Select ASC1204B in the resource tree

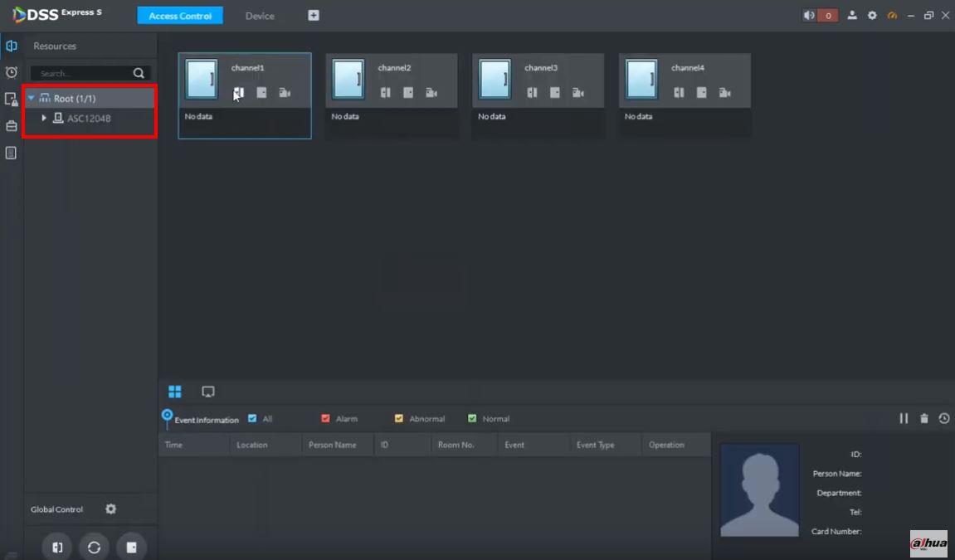(89, 118)
